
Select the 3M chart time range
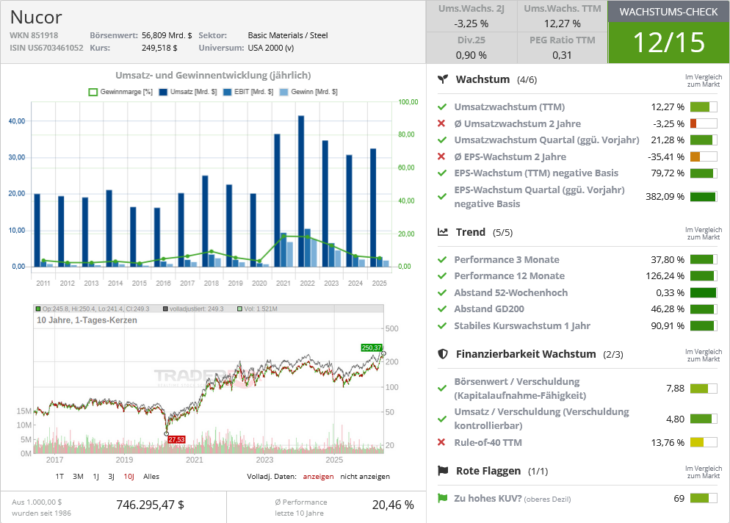[x=78, y=476]
